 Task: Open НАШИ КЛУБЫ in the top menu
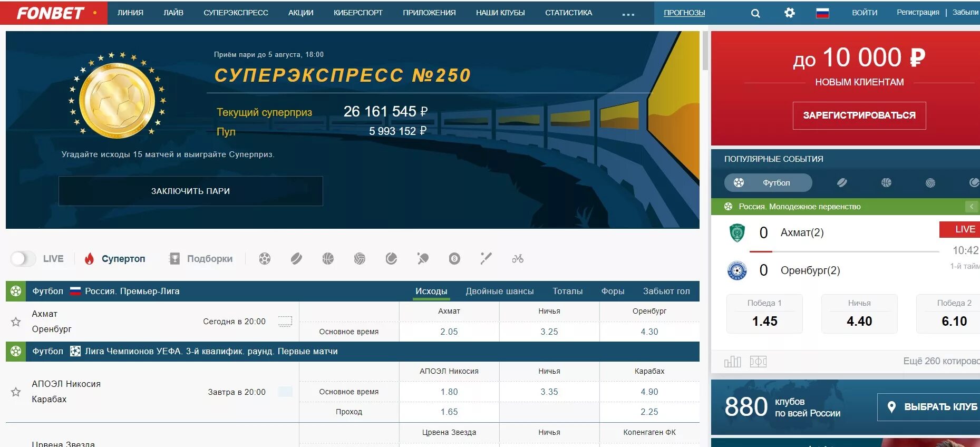pyautogui.click(x=500, y=13)
